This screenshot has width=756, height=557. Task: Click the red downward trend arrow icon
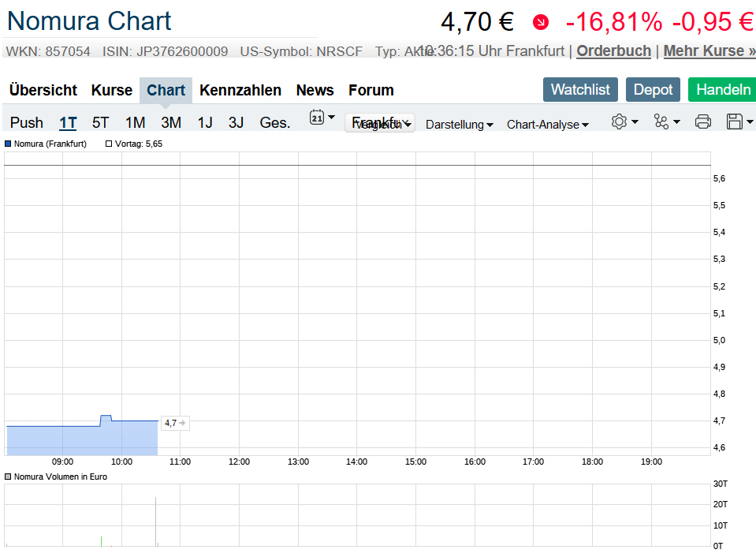click(x=540, y=22)
